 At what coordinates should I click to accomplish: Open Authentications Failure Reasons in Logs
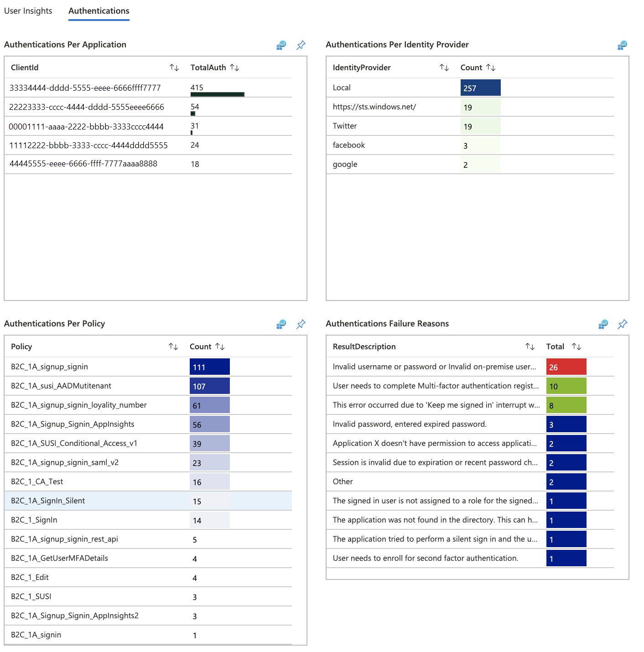pyautogui.click(x=603, y=324)
